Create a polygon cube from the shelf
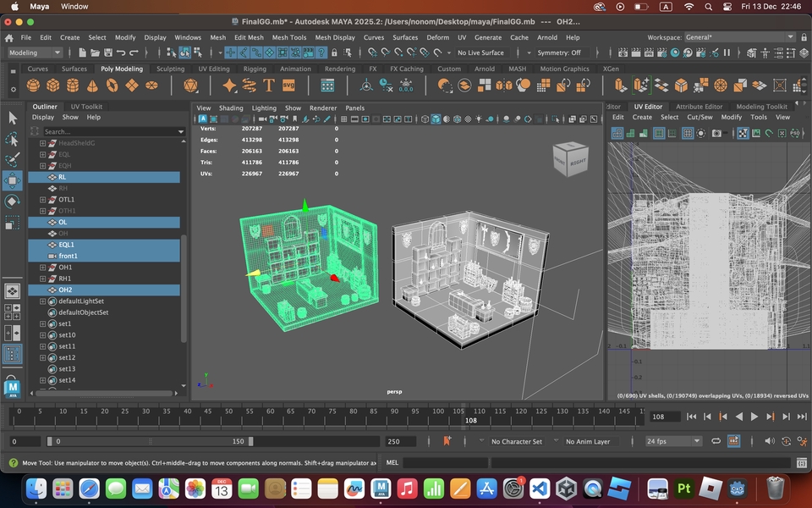This screenshot has height=508, width=812. coord(52,86)
